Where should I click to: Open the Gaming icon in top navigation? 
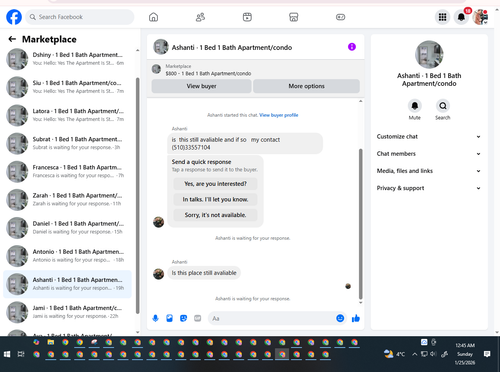tap(340, 17)
